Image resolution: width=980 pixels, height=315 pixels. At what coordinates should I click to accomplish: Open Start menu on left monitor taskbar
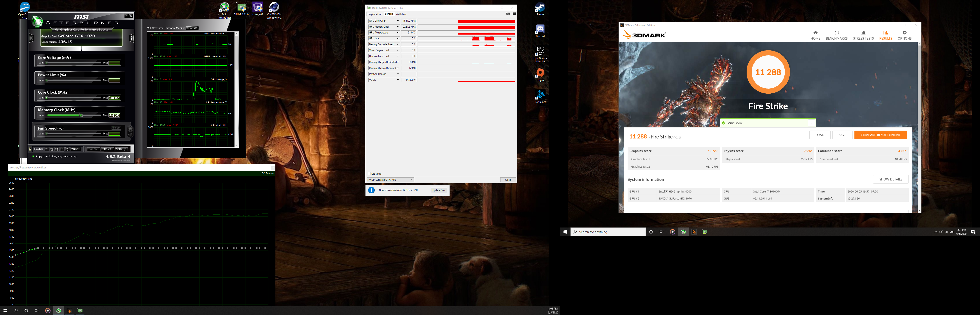[5, 310]
